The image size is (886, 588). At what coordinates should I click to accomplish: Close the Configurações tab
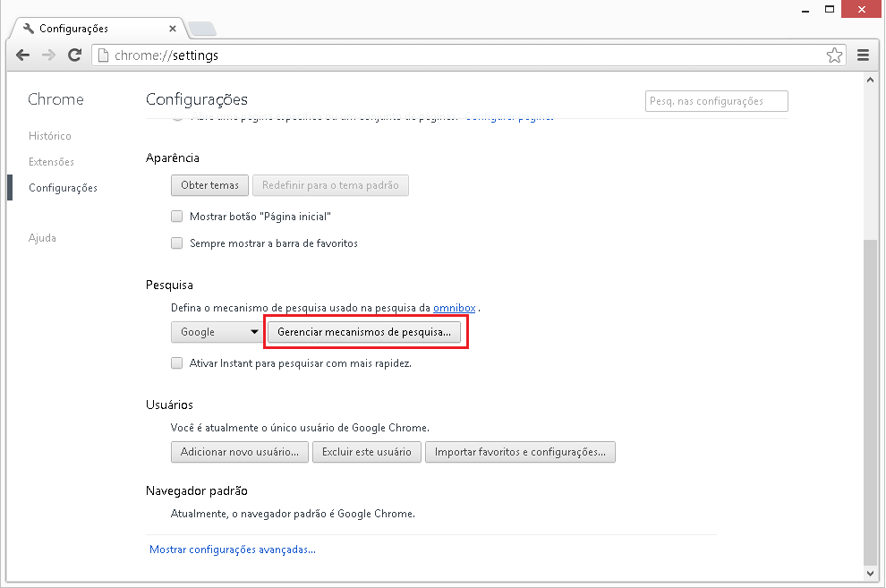click(x=173, y=29)
